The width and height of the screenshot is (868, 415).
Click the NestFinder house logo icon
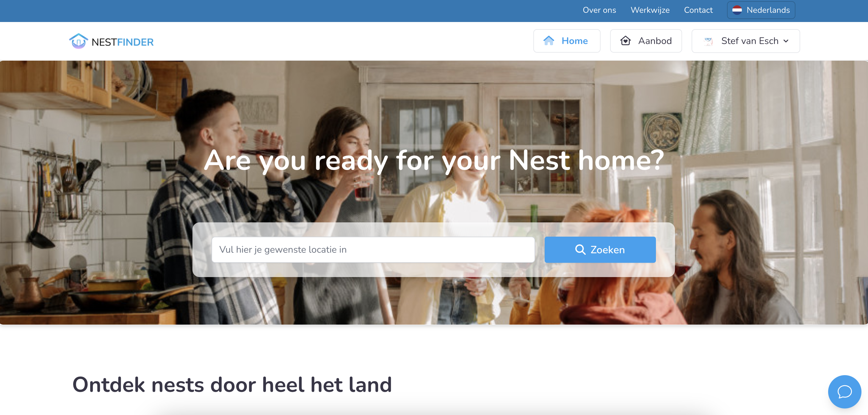click(x=78, y=41)
